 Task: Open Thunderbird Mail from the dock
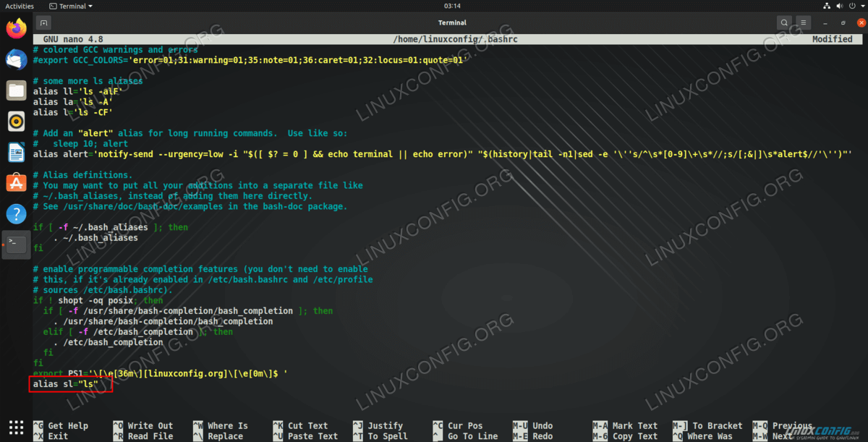coord(16,59)
